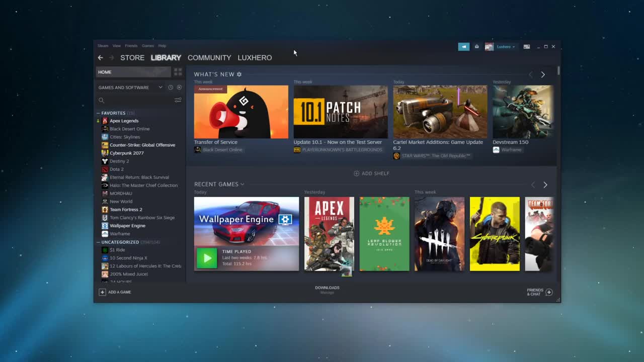The height and width of the screenshot is (362, 644).
Task: Open Downloads manager at bottom
Action: 327,290
